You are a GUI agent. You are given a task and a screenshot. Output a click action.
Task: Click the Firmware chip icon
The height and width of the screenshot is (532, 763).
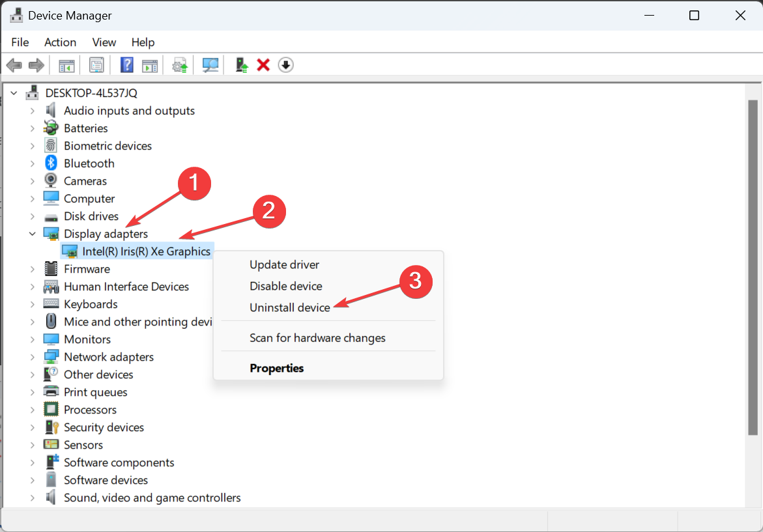pyautogui.click(x=51, y=268)
